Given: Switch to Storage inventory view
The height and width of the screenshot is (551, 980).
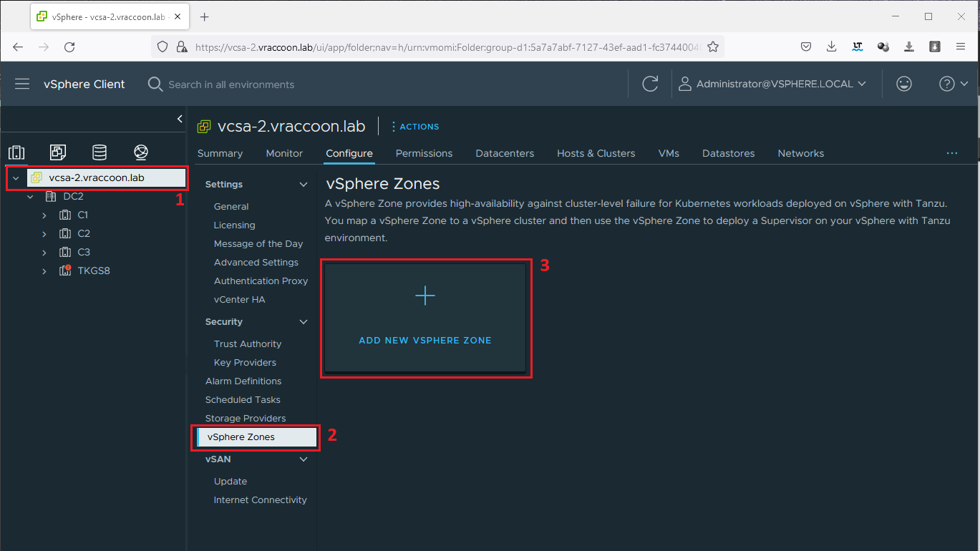Looking at the screenshot, I should 100,152.
